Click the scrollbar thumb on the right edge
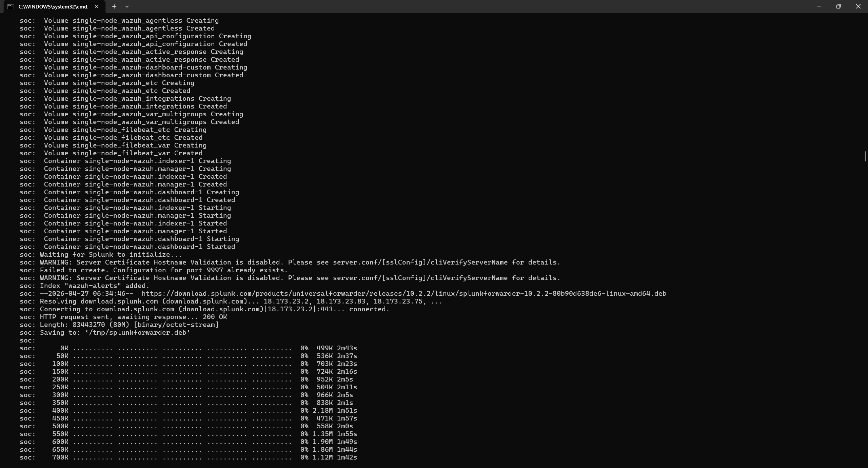This screenshot has height=468, width=868. 865,156
